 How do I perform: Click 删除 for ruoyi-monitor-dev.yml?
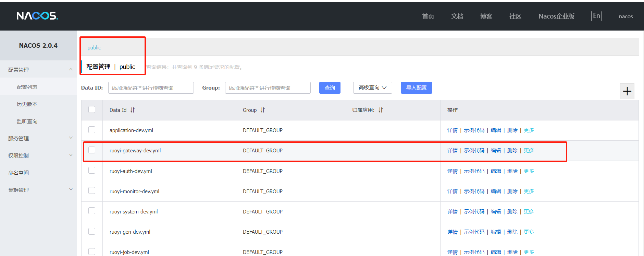[512, 191]
